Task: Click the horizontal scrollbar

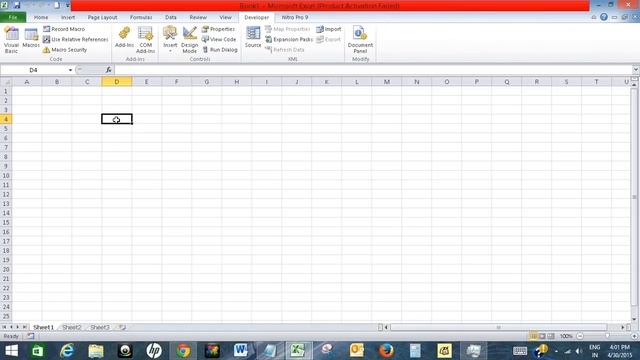Action: point(499,327)
